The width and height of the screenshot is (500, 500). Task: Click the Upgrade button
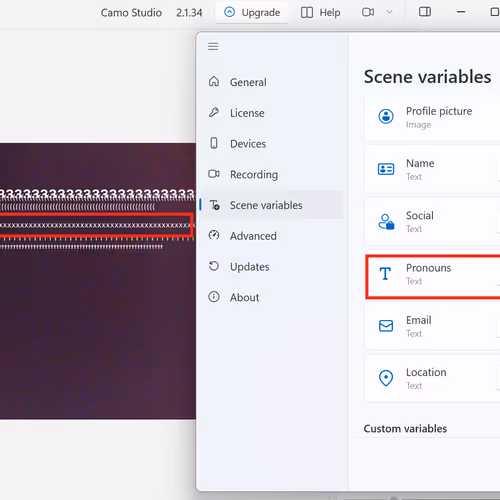252,12
